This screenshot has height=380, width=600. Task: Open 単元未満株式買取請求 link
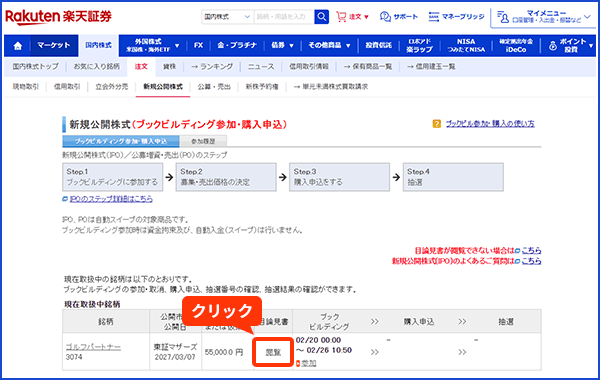(x=331, y=87)
